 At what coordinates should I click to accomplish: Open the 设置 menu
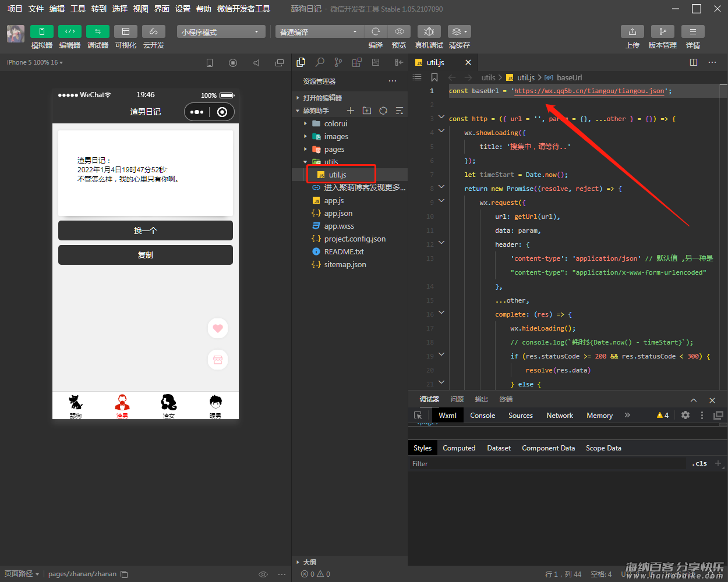click(183, 9)
